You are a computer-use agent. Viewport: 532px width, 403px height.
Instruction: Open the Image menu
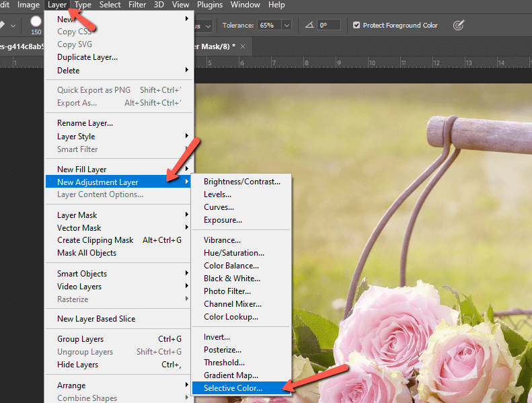pos(28,5)
